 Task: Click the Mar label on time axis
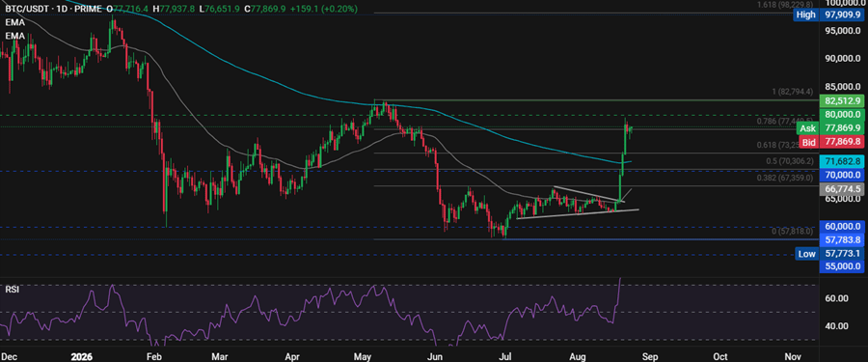(220, 356)
